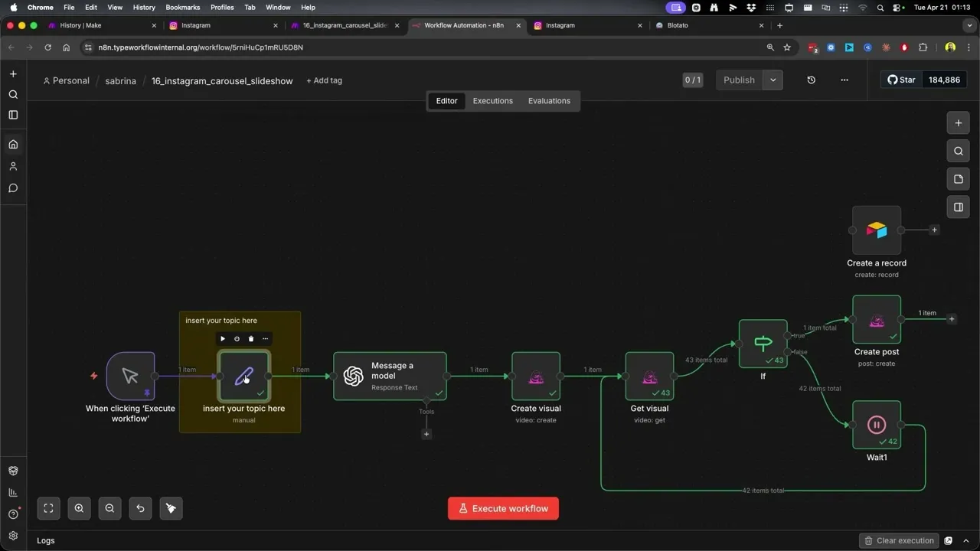Add node after Create a record
This screenshot has height=551, width=980.
tap(934, 230)
